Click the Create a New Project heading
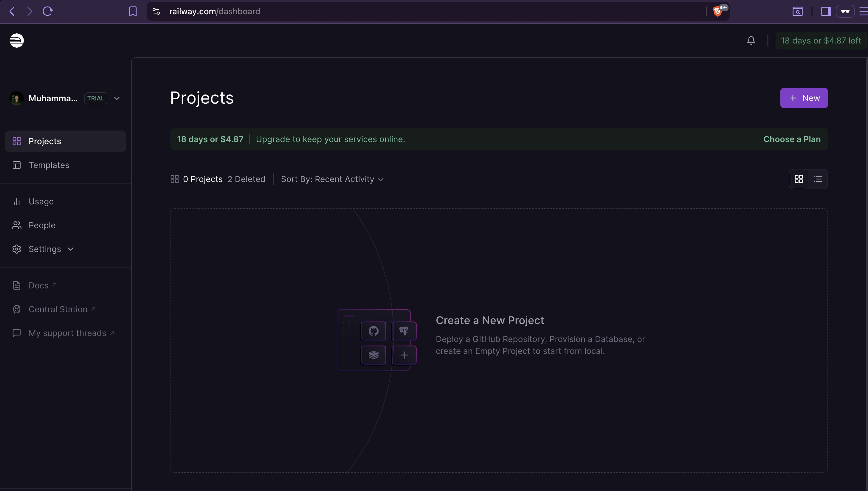The width and height of the screenshot is (868, 491). [490, 320]
